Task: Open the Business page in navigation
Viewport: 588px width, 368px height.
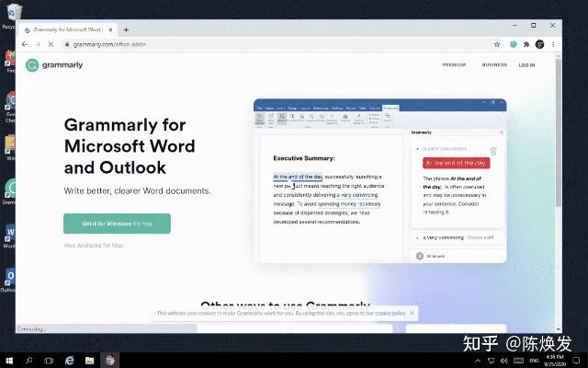Action: point(494,65)
